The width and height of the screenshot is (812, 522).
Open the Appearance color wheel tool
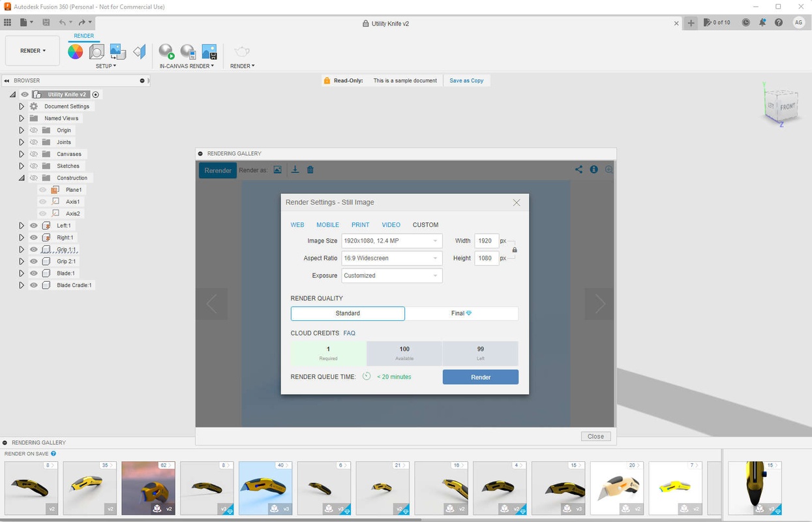click(x=76, y=52)
